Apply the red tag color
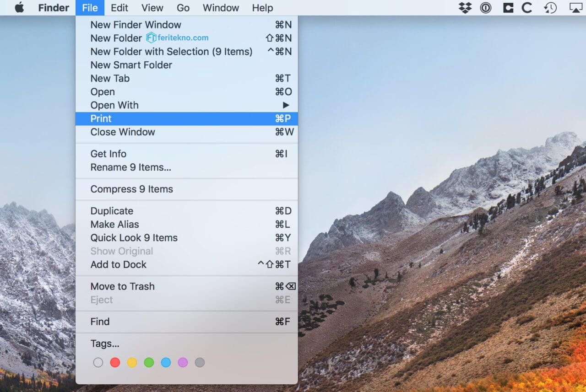 click(x=115, y=363)
